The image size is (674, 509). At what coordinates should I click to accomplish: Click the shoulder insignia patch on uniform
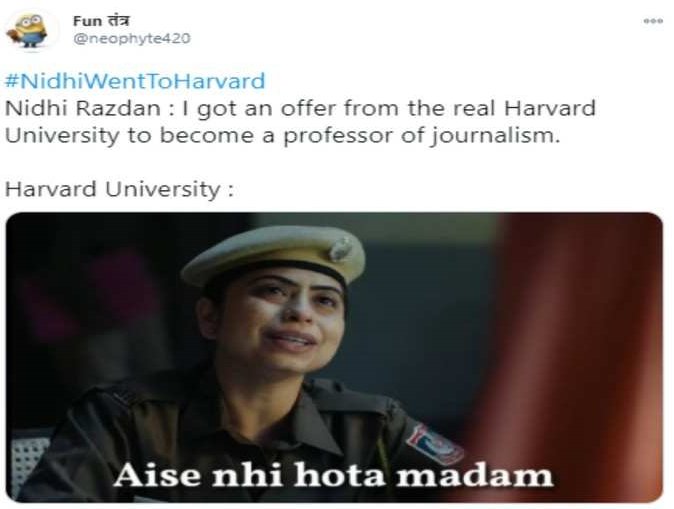pos(435,445)
